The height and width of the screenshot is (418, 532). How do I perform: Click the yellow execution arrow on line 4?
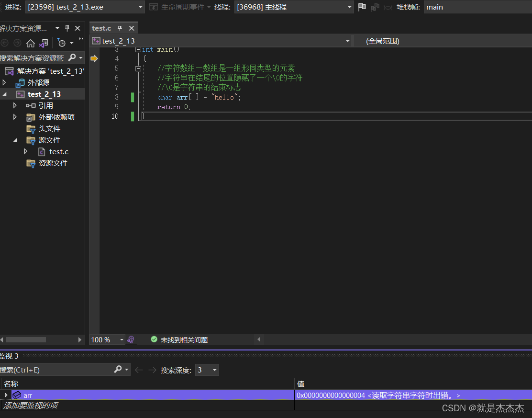pyautogui.click(x=94, y=59)
